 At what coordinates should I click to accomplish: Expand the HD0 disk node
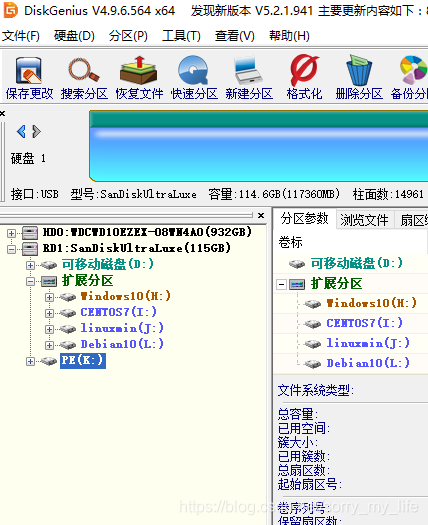tap(11, 233)
